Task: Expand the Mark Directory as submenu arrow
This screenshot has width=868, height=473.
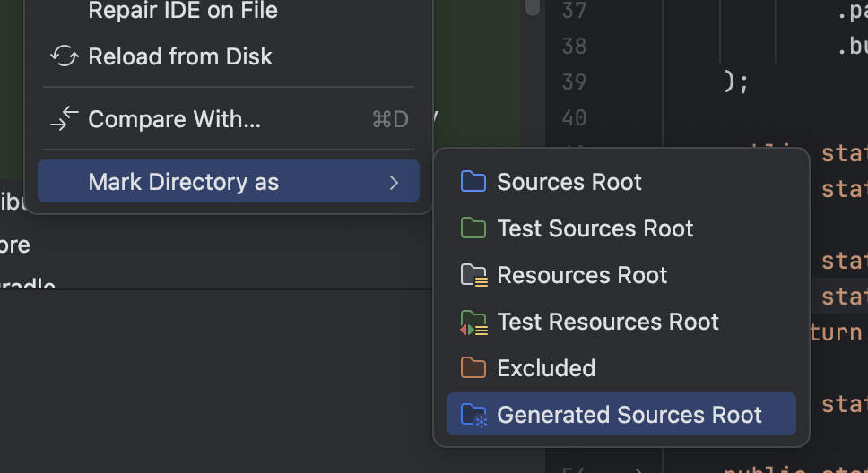Action: click(x=394, y=183)
